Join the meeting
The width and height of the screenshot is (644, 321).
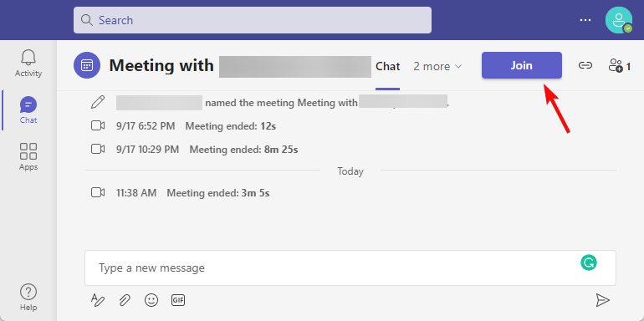point(522,65)
